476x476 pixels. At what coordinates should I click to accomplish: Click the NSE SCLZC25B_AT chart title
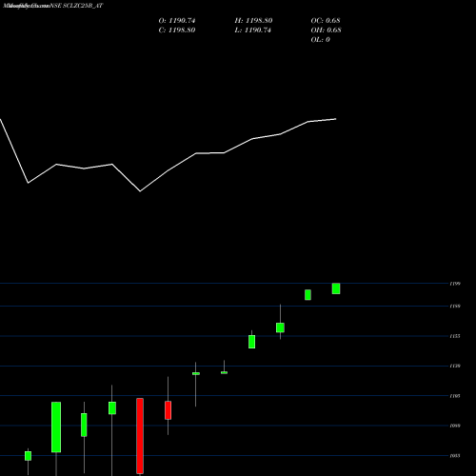click(x=76, y=6)
